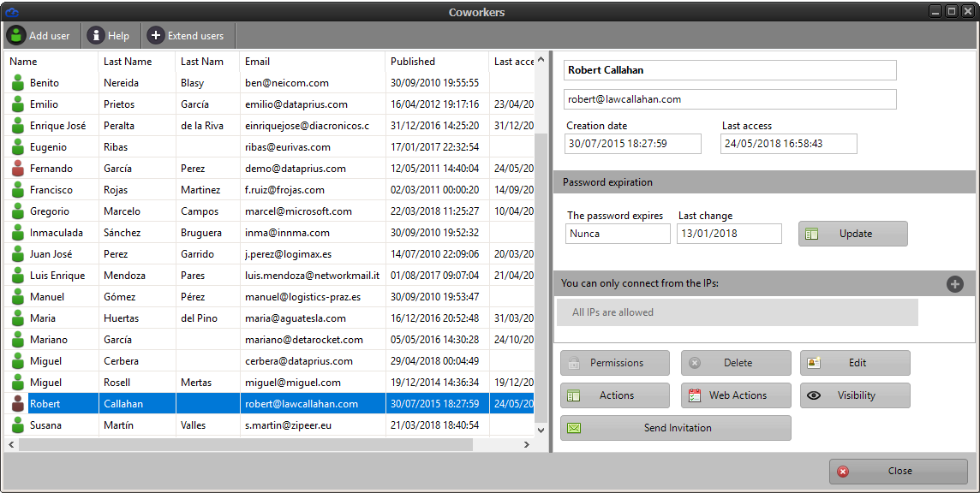Image resolution: width=980 pixels, height=493 pixels.
Task: Click the user icon beside Maria
Action: click(18, 318)
